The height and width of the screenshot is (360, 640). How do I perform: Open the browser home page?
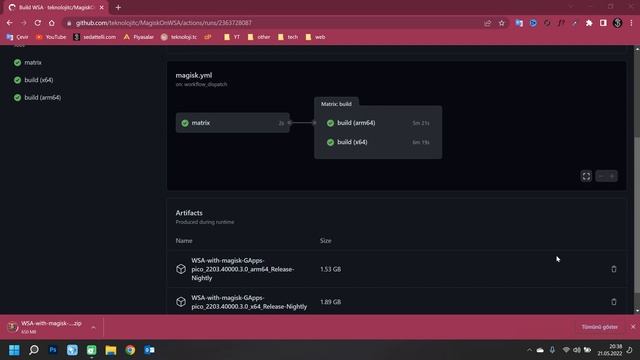click(51, 23)
